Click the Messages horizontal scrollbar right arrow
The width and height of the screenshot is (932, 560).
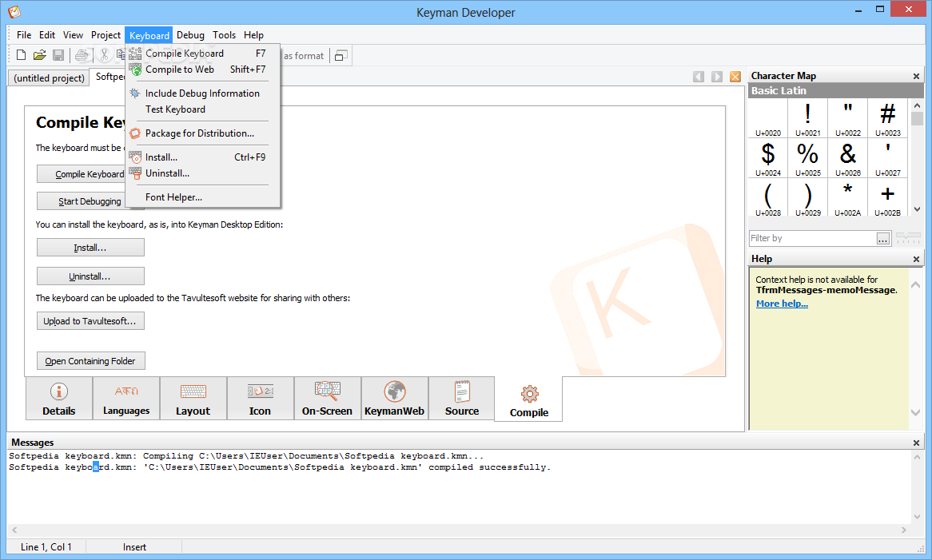903,530
